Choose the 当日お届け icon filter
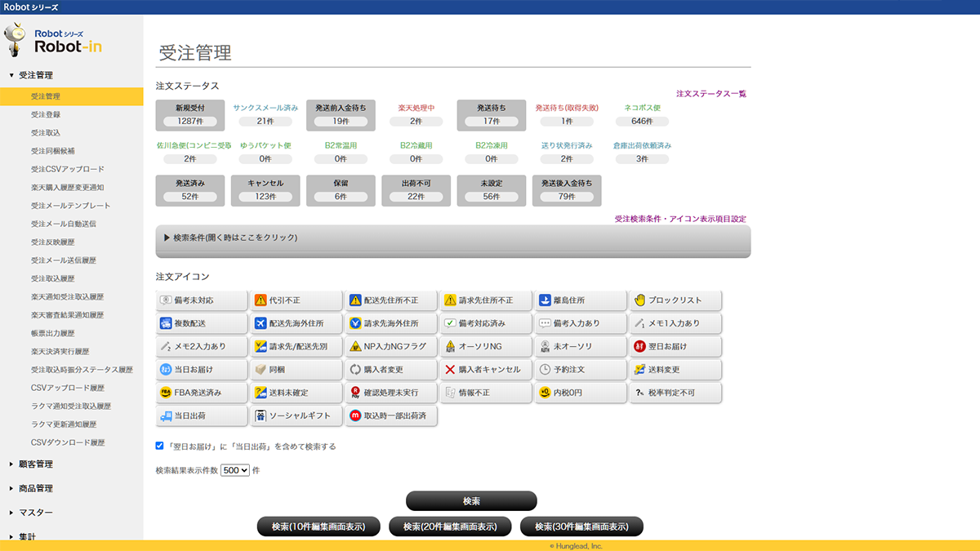This screenshot has width=980, height=551. point(202,369)
